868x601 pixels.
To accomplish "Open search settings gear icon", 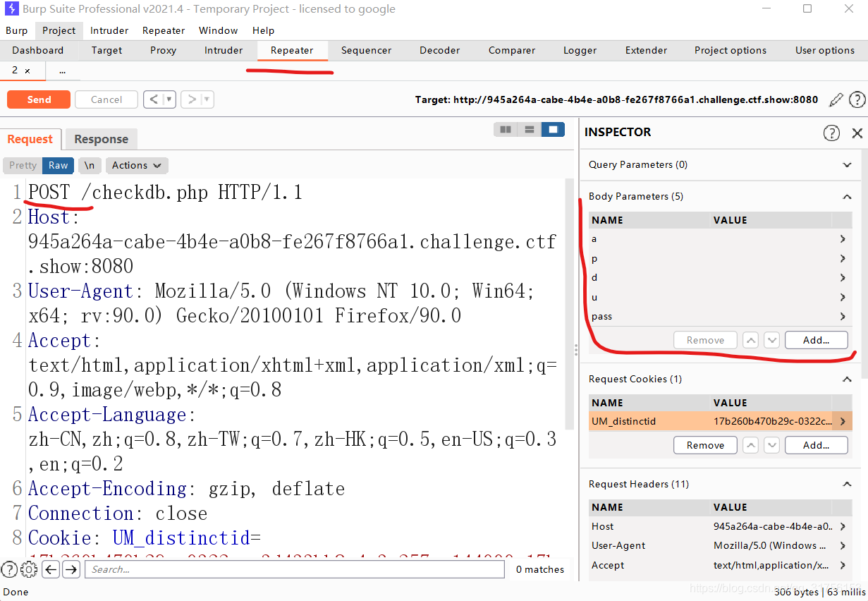I will 29,569.
